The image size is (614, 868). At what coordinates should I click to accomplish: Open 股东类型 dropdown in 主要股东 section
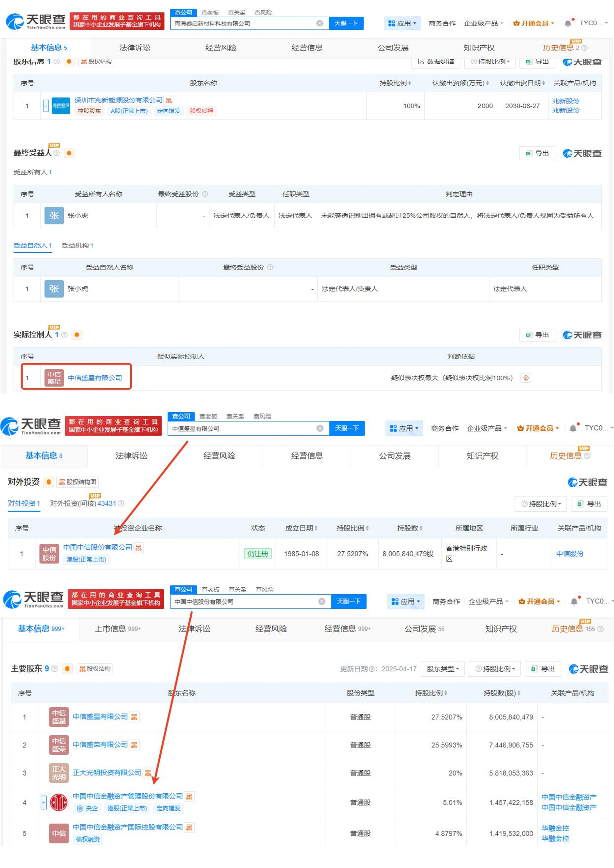pyautogui.click(x=443, y=669)
